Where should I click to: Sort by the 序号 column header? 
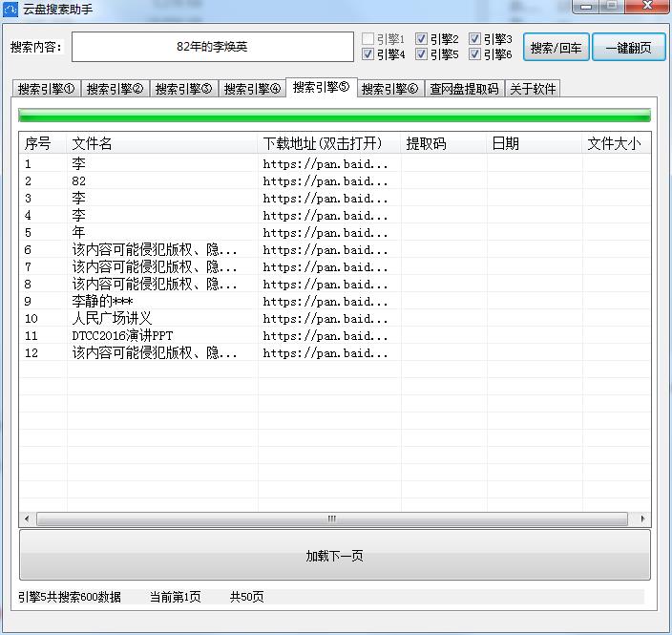click(43, 143)
